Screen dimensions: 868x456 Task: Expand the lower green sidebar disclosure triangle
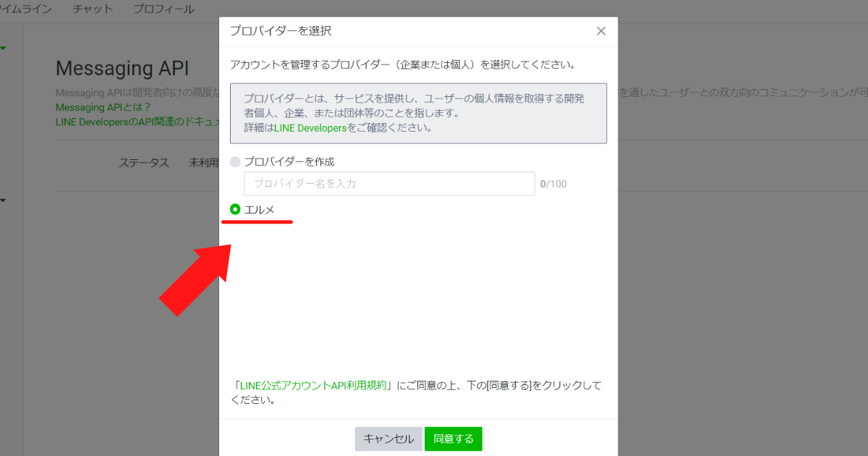tap(4, 201)
